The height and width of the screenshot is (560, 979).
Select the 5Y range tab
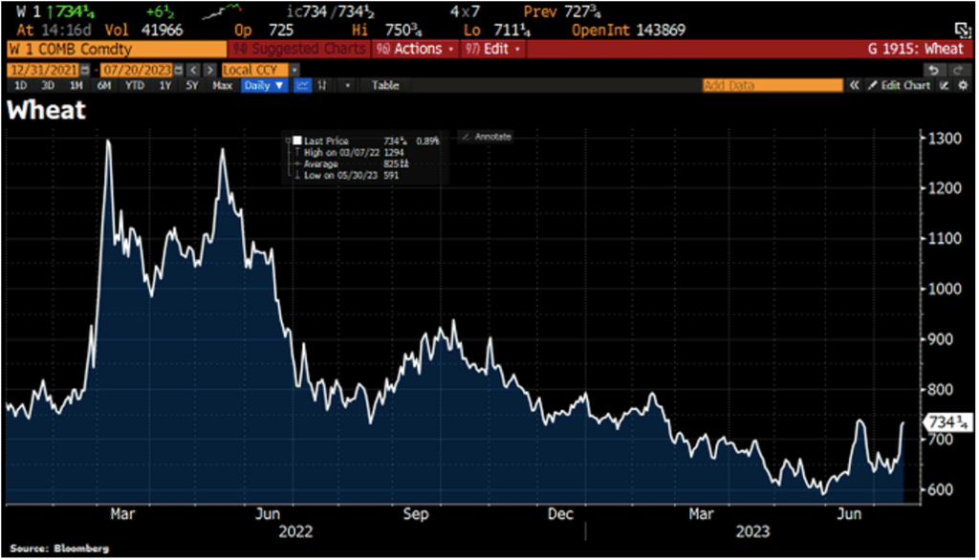[x=191, y=86]
